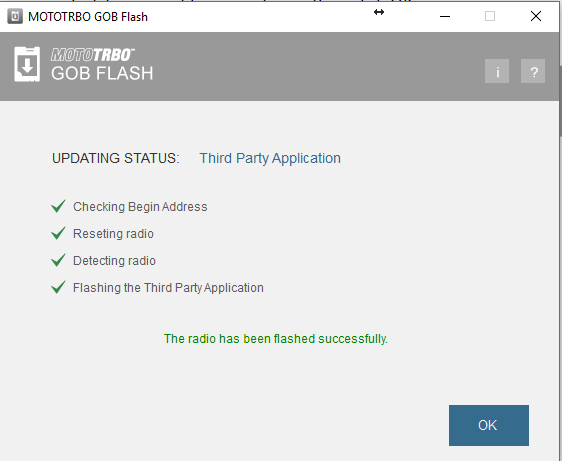Select the Checking Begin Address step text
This screenshot has width=562, height=461.
click(140, 207)
